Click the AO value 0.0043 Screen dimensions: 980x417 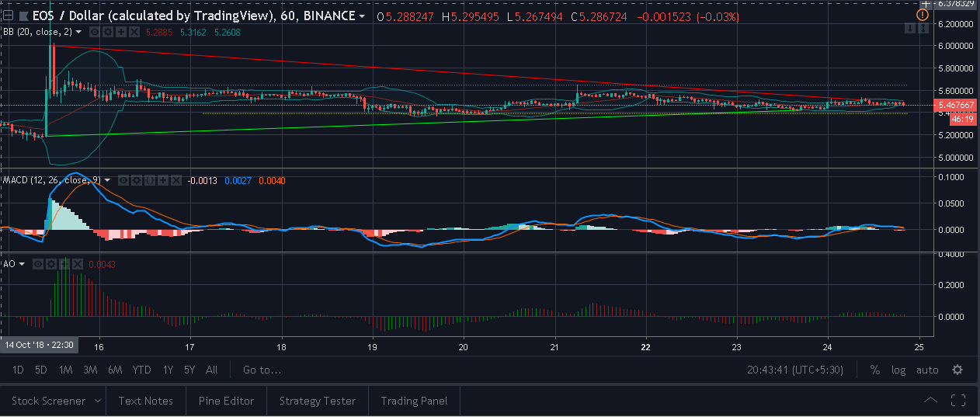point(103,264)
